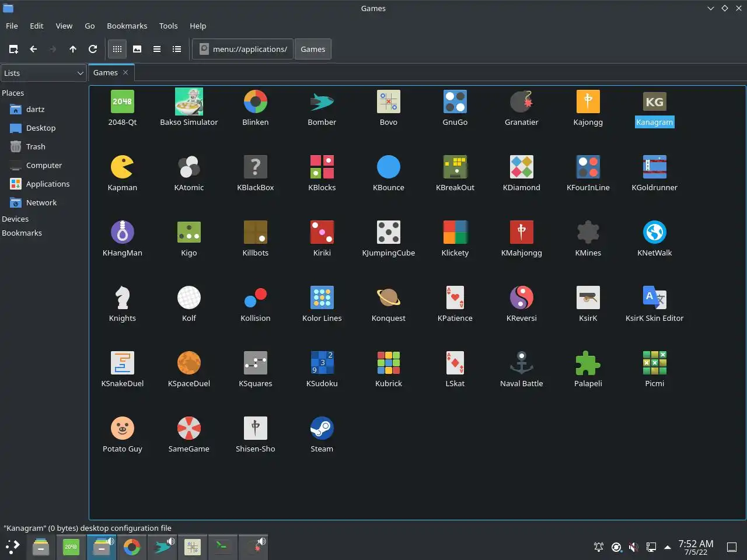The width and height of the screenshot is (747, 560).
Task: Open the File menu
Action: point(12,26)
